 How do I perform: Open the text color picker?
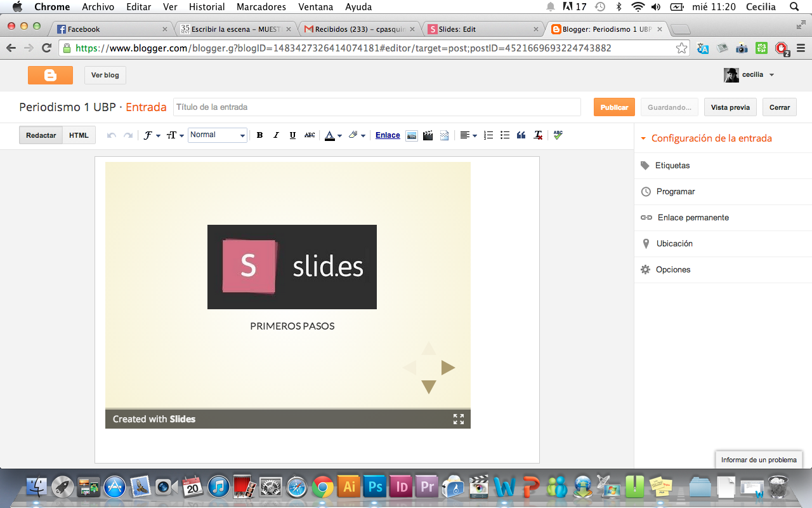point(333,135)
